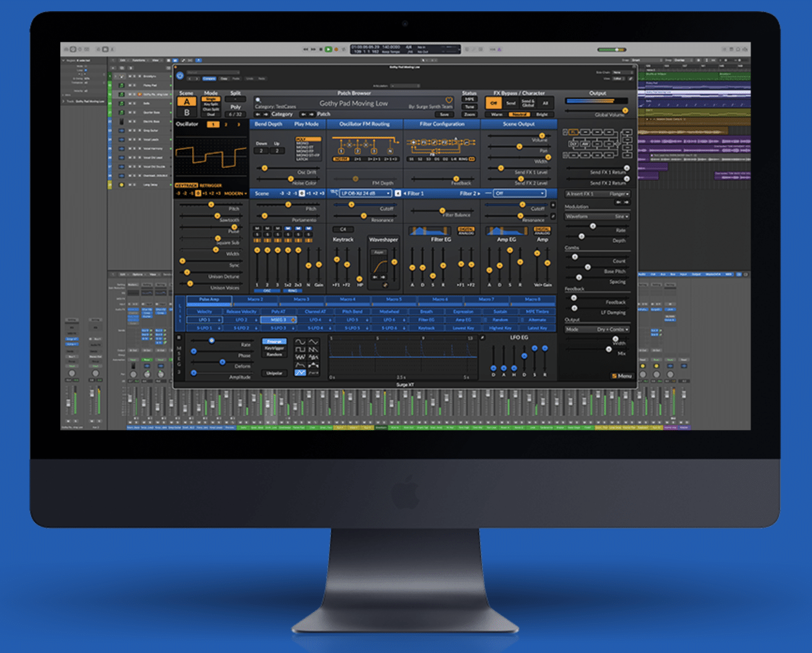The image size is (812, 653).
Task: Select Scene B
Action: click(x=187, y=112)
